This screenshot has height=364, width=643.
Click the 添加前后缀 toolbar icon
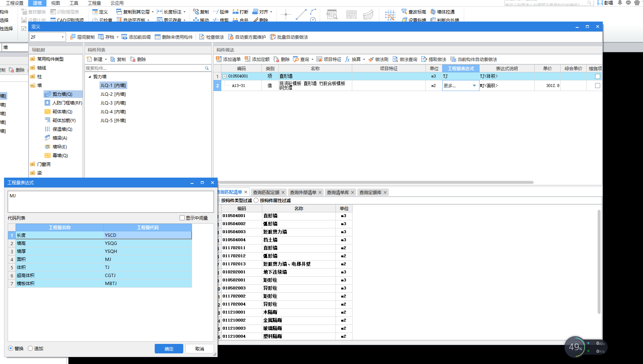point(124,37)
